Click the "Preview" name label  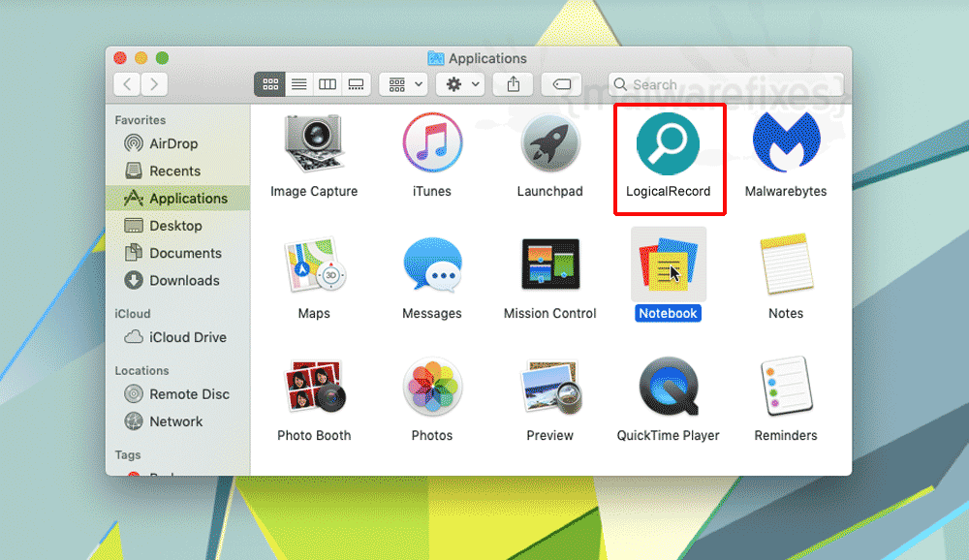(550, 436)
